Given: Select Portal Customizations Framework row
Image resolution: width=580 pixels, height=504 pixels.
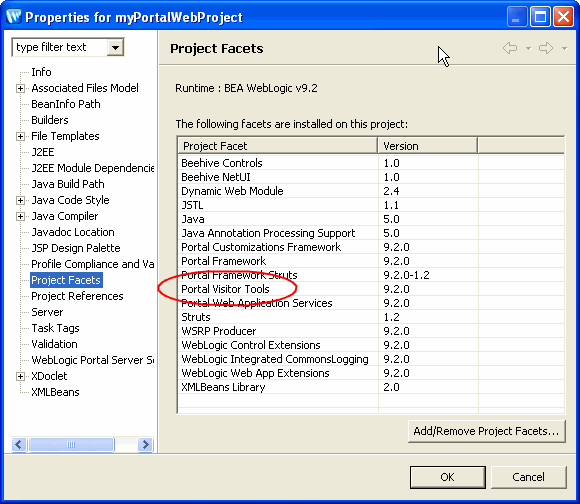Looking at the screenshot, I should pyautogui.click(x=371, y=247).
